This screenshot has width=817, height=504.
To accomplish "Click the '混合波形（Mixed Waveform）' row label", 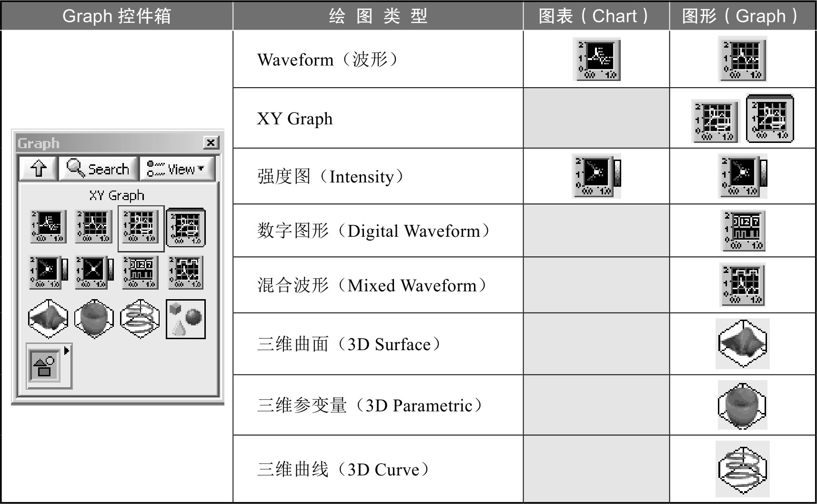I will click(373, 285).
